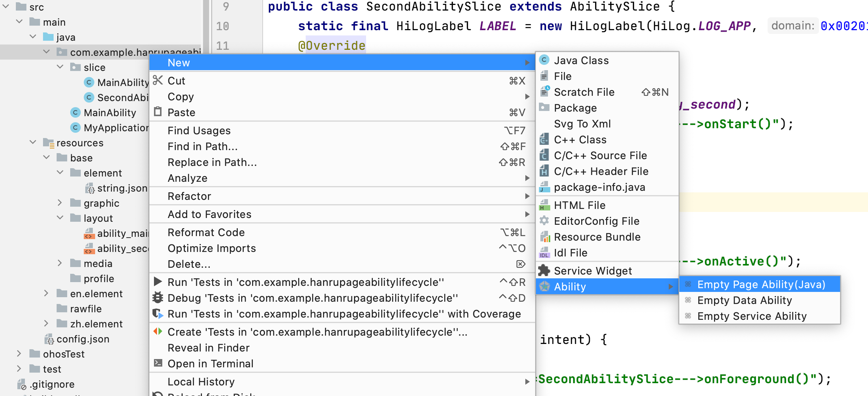Open the Analyze submenu
This screenshot has width=868, height=396.
point(342,178)
